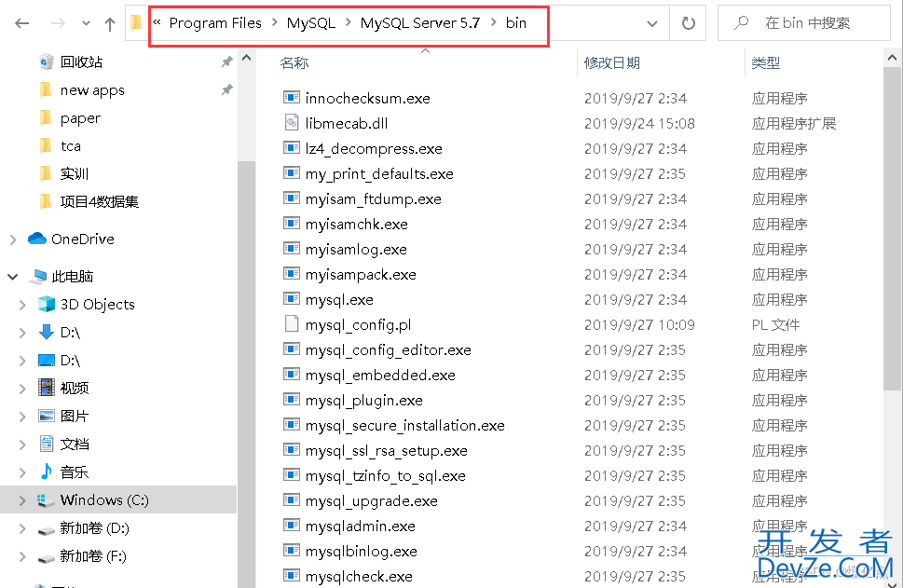The width and height of the screenshot is (903, 588).
Task: Select mysql.exe file icon
Action: (292, 299)
